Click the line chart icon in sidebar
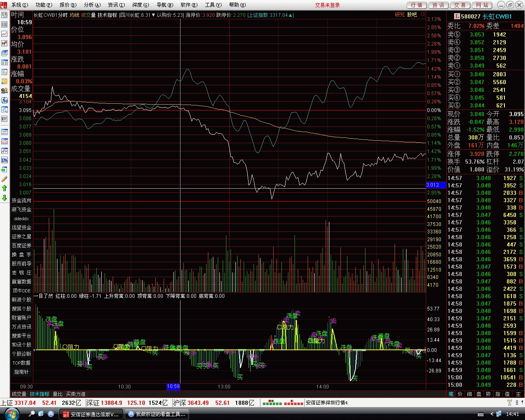The height and width of the screenshot is (420, 525). 5,34
